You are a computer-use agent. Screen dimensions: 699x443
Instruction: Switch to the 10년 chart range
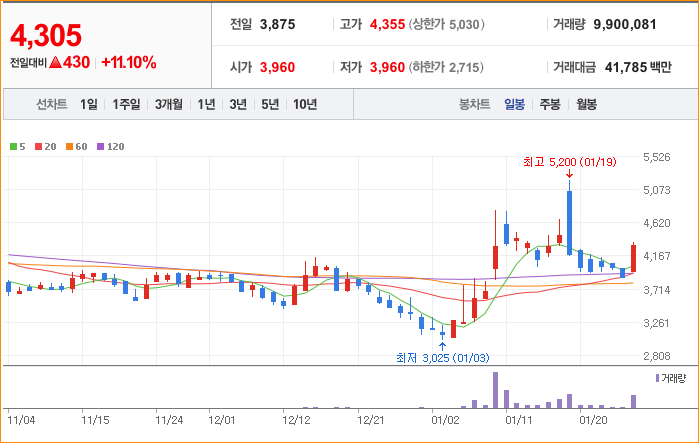click(x=305, y=104)
